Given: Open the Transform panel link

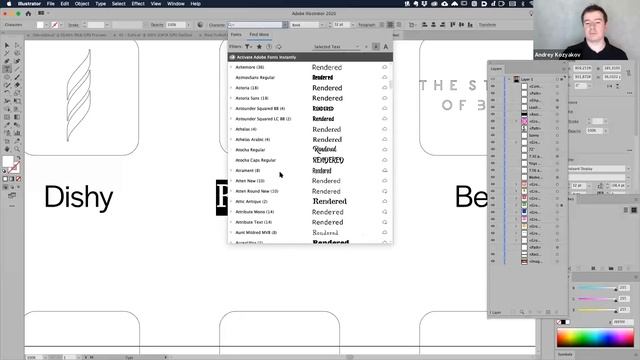Looking at the screenshot, I should point(487,25).
